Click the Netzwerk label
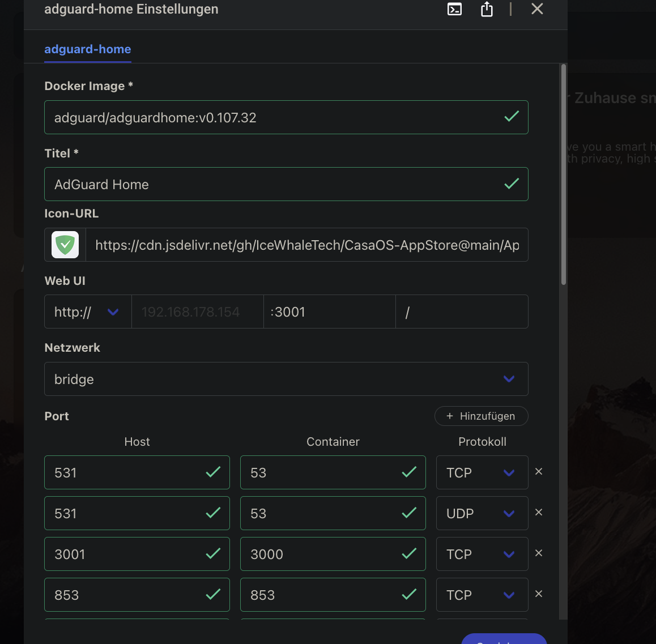Image resolution: width=656 pixels, height=644 pixels. 72,348
